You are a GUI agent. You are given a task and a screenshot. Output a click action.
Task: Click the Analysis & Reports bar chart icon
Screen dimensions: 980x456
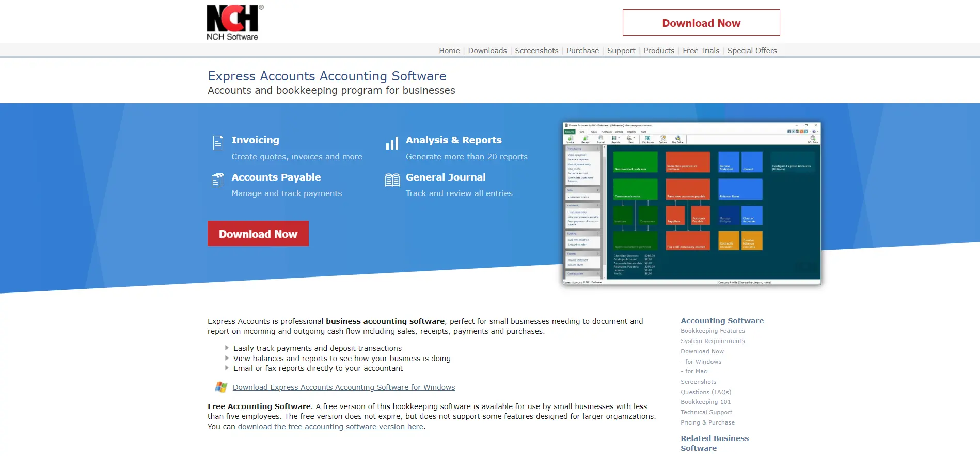tap(392, 143)
